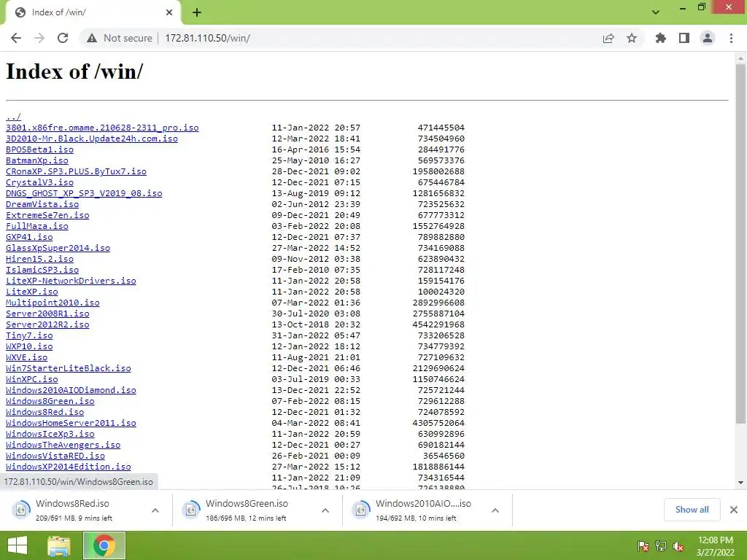Open GlassXpSuper2014.iso link
The image size is (747, 560).
58,248
